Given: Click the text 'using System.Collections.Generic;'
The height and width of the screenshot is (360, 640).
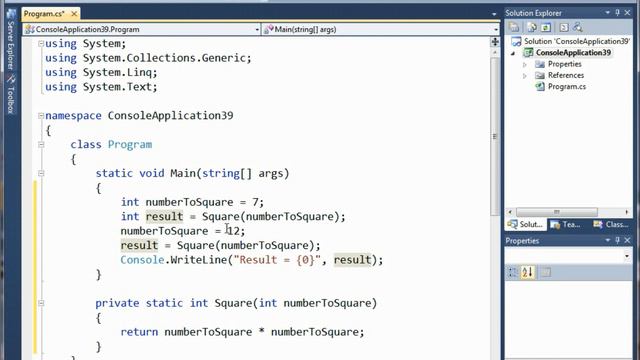Looking at the screenshot, I should pos(148,58).
